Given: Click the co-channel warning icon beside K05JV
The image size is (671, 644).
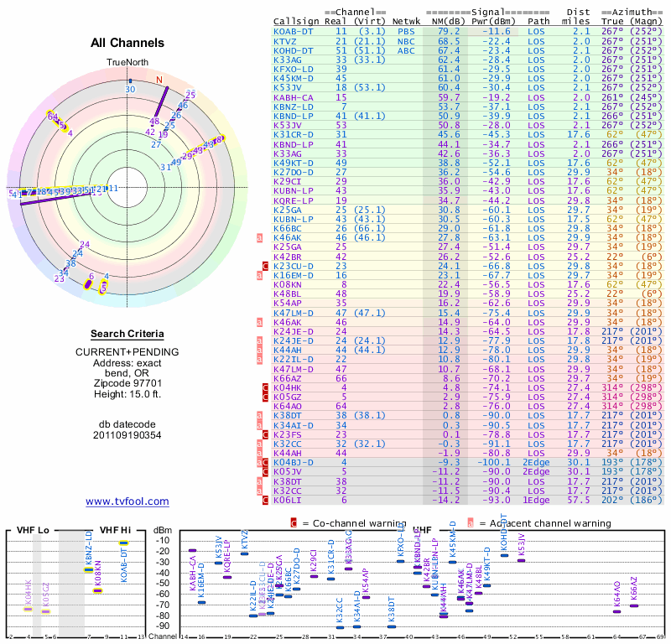Looking at the screenshot, I should (265, 472).
